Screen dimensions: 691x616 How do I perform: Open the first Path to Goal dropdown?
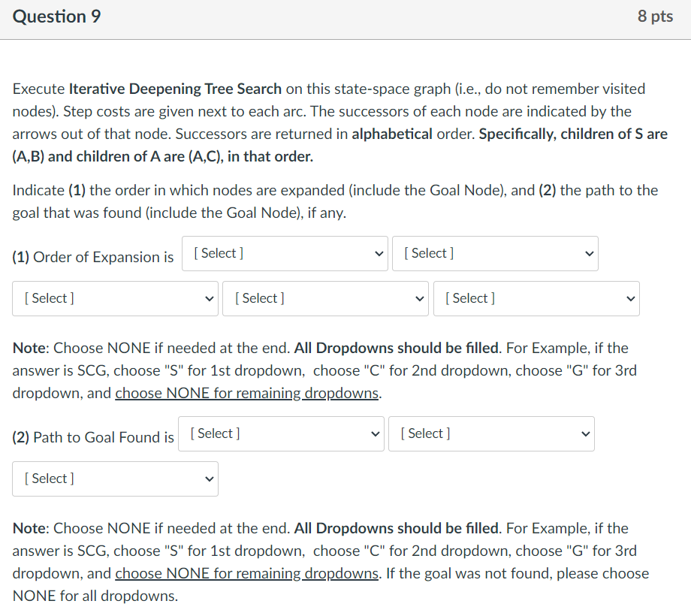(281, 433)
